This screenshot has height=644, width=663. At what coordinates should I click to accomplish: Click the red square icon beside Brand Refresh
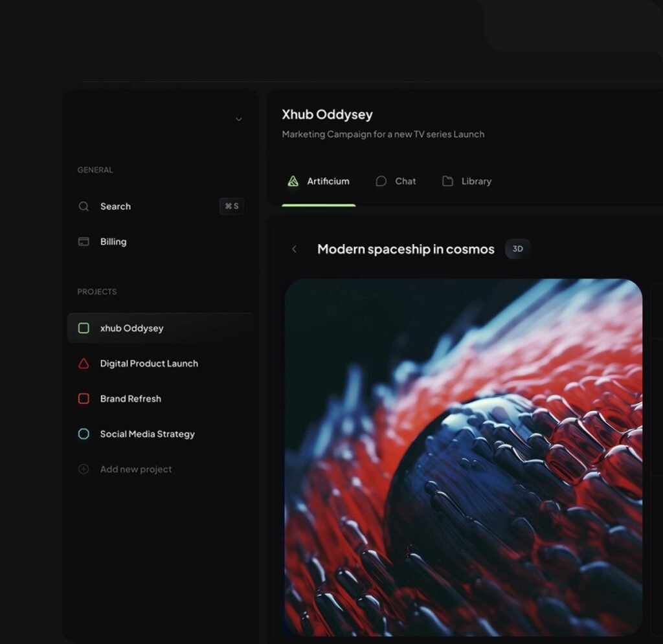tap(83, 399)
